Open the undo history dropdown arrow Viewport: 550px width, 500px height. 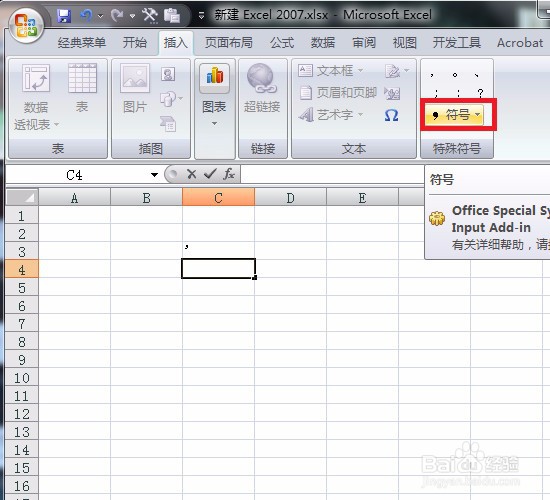tap(101, 16)
